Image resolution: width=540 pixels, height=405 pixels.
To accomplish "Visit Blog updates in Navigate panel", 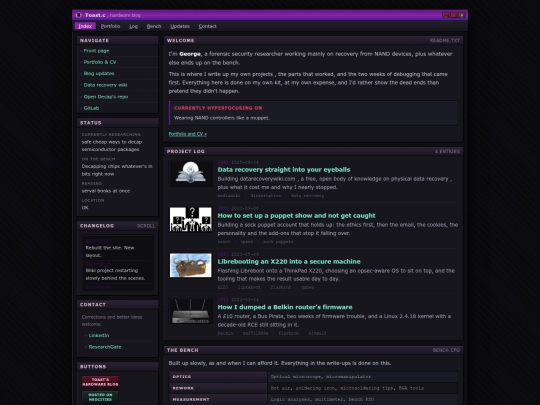I will pos(99,73).
